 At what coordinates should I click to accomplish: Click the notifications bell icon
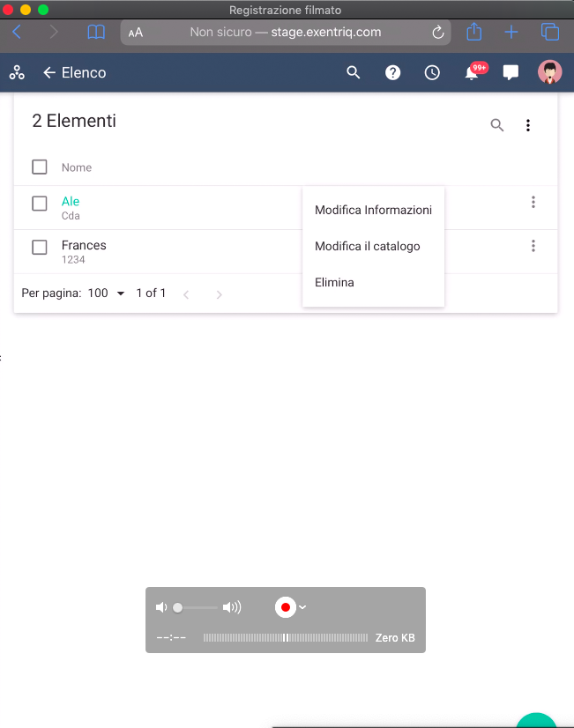(472, 73)
